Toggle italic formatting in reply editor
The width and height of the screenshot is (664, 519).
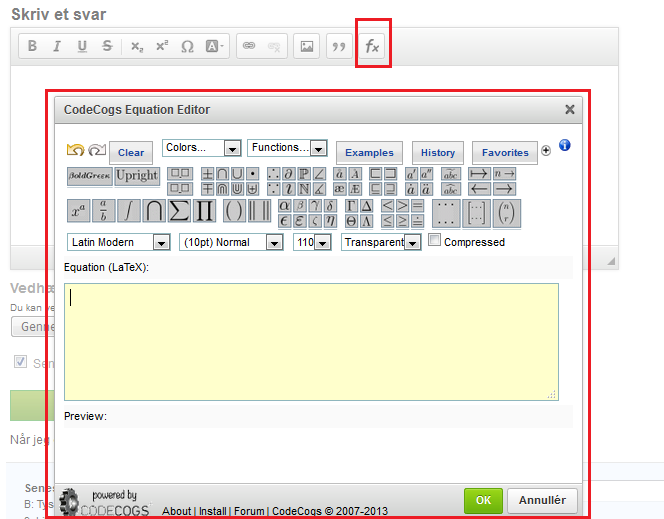(57, 46)
